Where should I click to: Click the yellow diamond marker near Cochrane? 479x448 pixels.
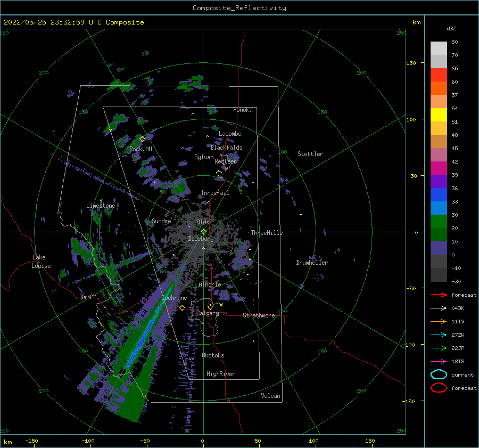tap(182, 308)
